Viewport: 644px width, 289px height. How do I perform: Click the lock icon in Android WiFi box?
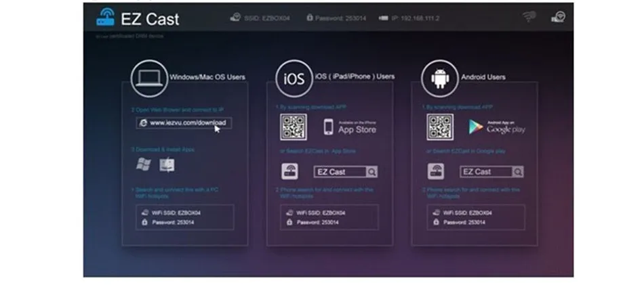[436, 222]
